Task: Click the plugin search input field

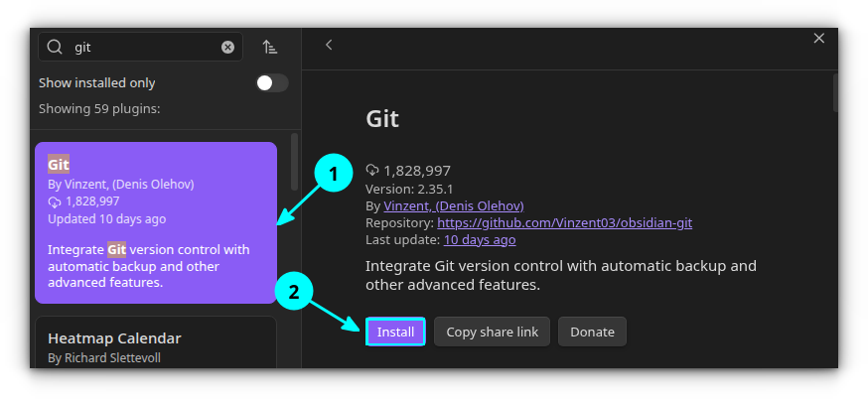Action: (x=139, y=47)
